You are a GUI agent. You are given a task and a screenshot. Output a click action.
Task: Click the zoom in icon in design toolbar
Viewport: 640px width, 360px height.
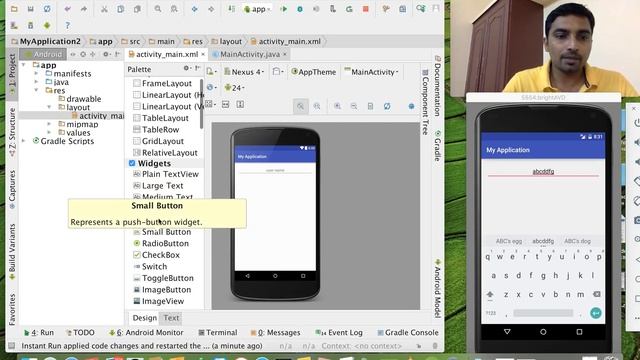(338, 106)
